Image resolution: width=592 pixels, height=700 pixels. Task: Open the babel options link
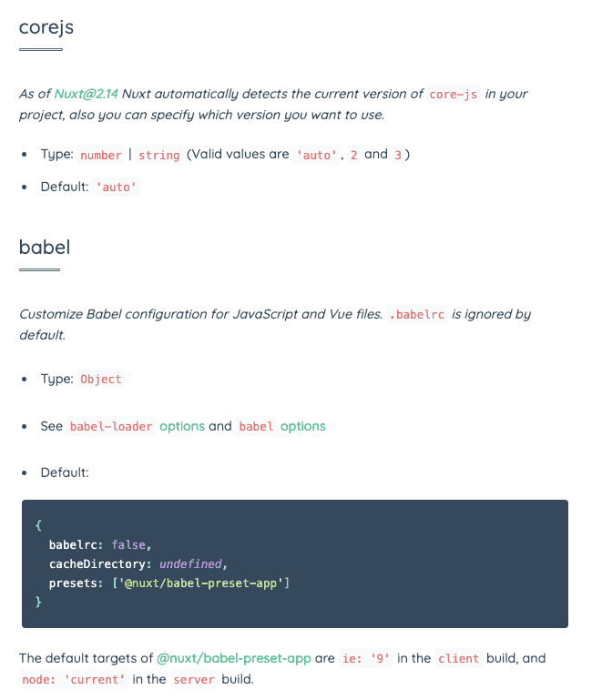point(303,426)
